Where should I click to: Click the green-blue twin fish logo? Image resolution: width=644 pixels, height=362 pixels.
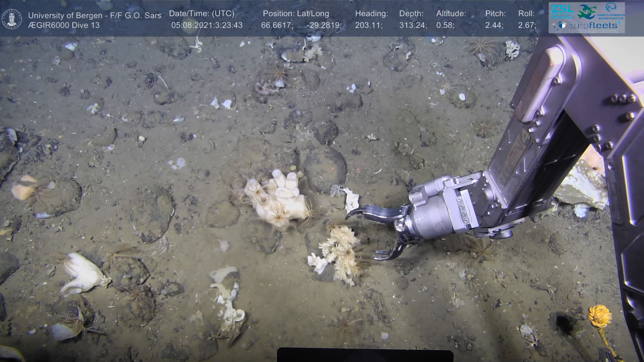point(586,11)
